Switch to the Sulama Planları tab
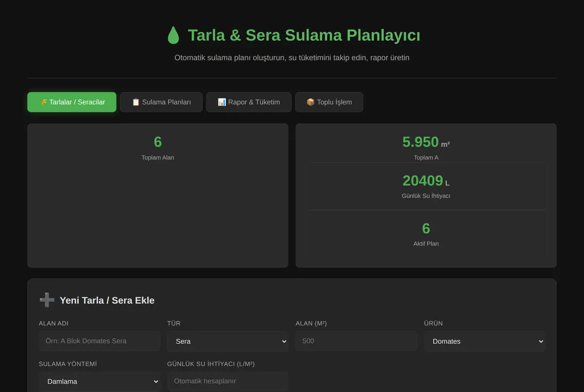Image resolution: width=584 pixels, height=392 pixels. pos(161,102)
